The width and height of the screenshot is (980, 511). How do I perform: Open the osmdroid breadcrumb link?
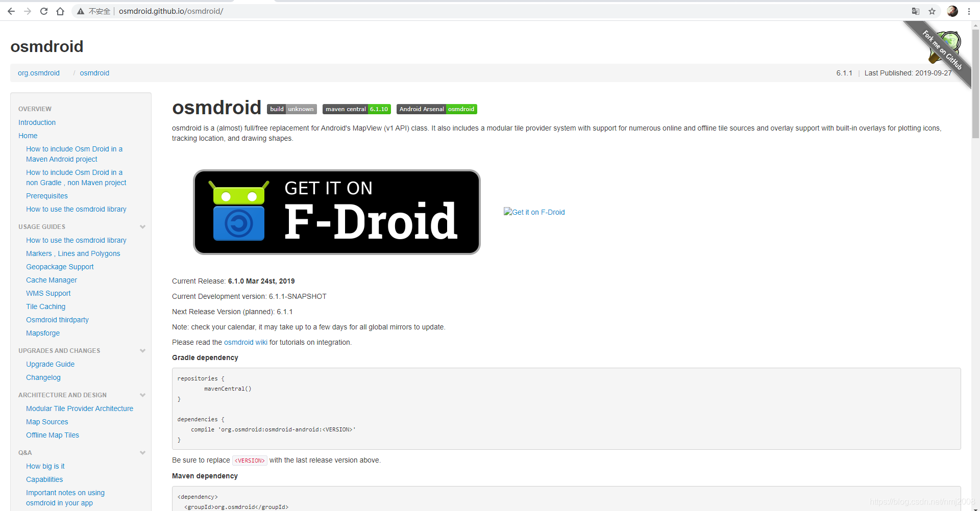[x=94, y=73]
